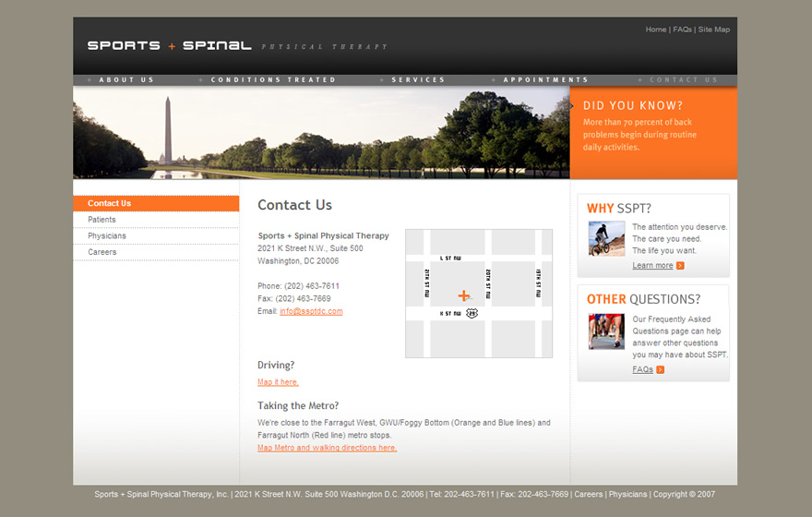812x517 pixels.
Task: Click the 'Washington, DC 20006' text
Action: click(x=298, y=260)
